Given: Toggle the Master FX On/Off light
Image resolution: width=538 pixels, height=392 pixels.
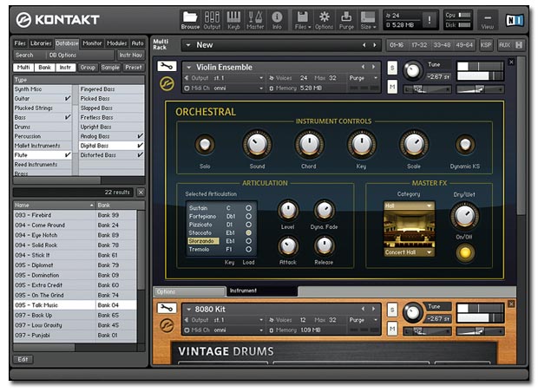Looking at the screenshot, I should [x=465, y=252].
